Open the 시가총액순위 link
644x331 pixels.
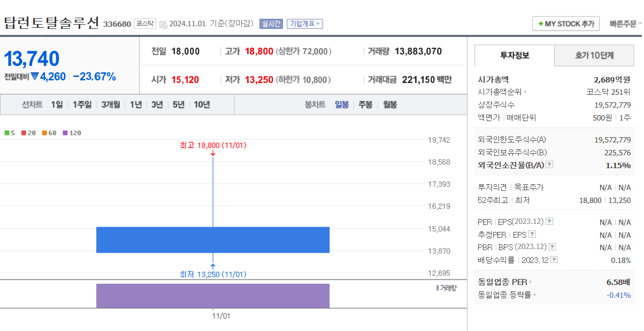tap(500, 92)
